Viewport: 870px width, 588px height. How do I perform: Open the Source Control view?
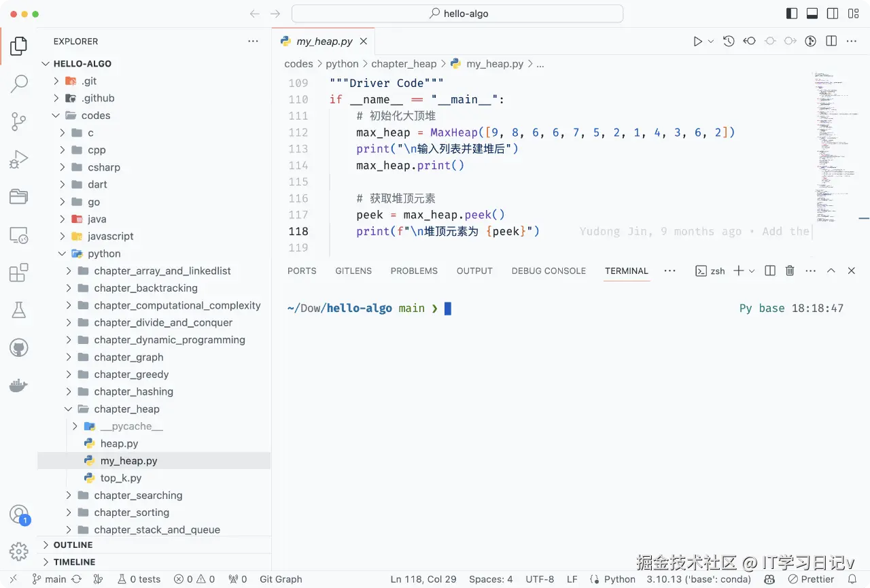[x=18, y=122]
